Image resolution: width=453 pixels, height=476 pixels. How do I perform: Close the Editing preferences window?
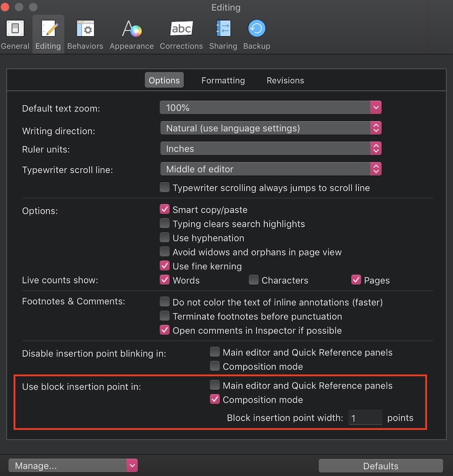[5, 7]
